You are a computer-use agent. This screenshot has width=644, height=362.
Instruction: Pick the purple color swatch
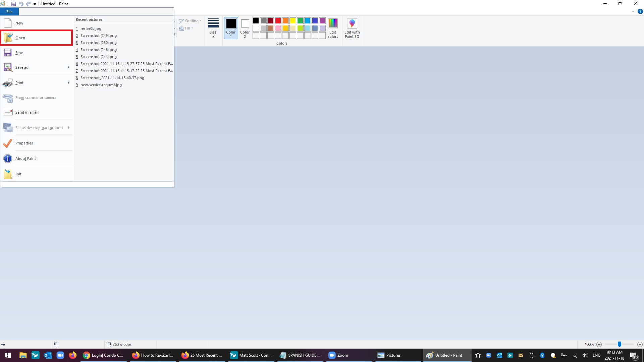point(322,21)
